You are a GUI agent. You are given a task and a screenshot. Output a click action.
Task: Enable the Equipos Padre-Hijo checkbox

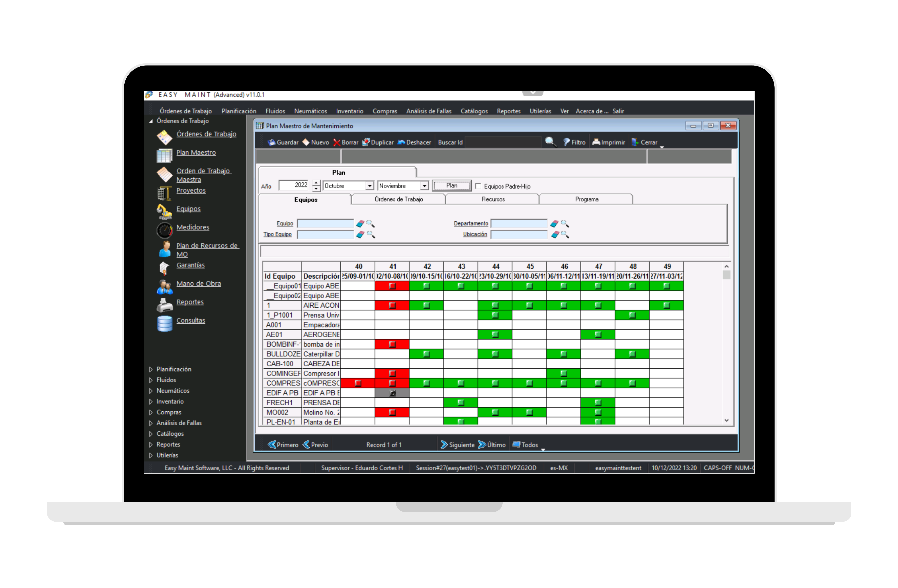(478, 186)
